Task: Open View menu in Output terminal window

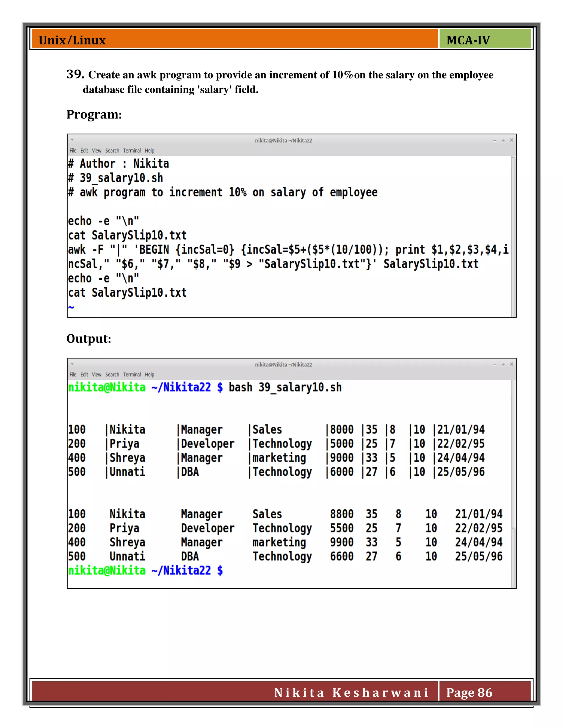Action: (x=96, y=375)
